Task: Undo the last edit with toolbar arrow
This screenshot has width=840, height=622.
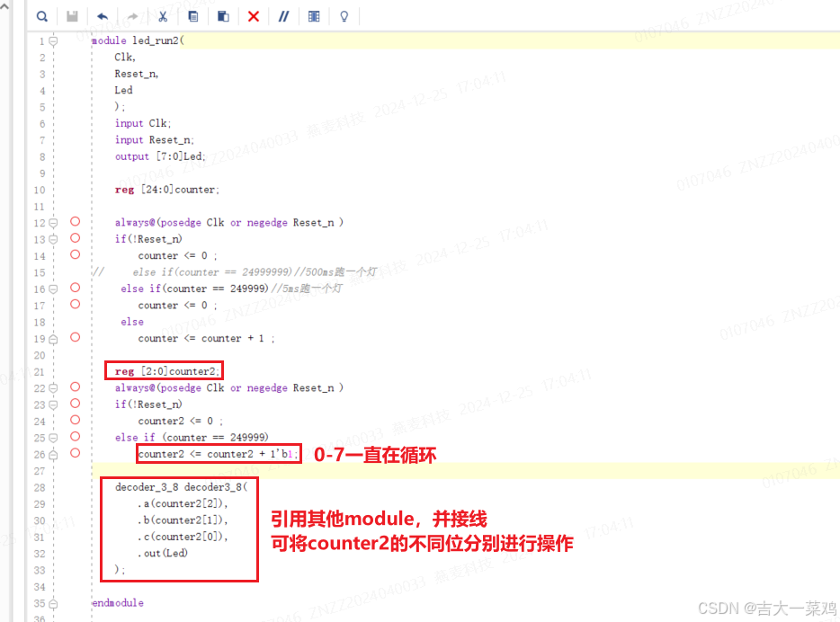Action: click(103, 16)
